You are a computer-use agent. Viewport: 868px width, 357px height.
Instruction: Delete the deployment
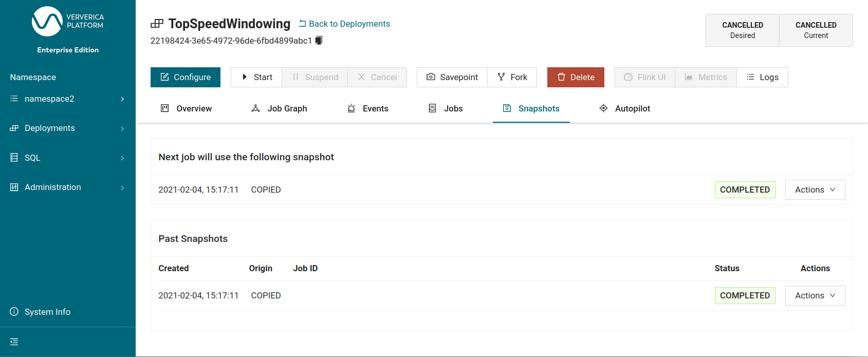(x=576, y=77)
